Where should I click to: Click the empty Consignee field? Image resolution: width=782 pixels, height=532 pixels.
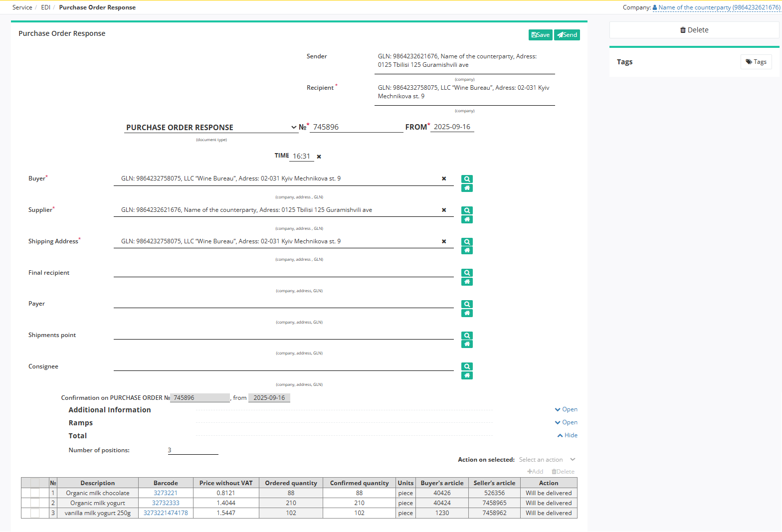(x=283, y=366)
